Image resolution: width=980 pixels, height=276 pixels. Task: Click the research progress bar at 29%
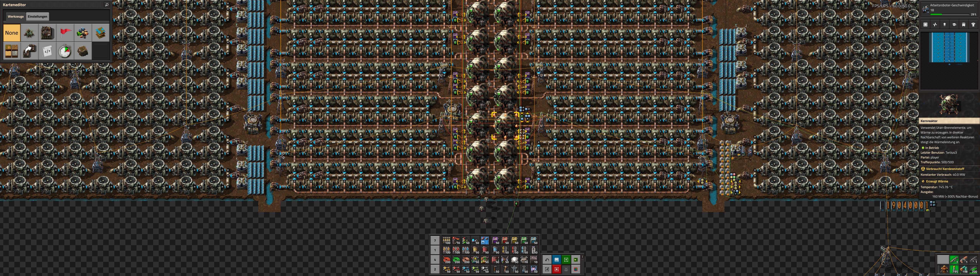point(950,14)
